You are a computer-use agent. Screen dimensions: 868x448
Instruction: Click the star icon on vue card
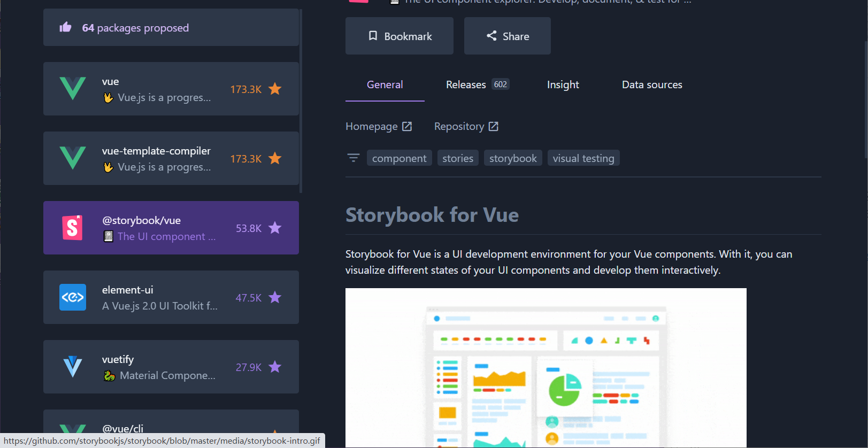tap(275, 89)
